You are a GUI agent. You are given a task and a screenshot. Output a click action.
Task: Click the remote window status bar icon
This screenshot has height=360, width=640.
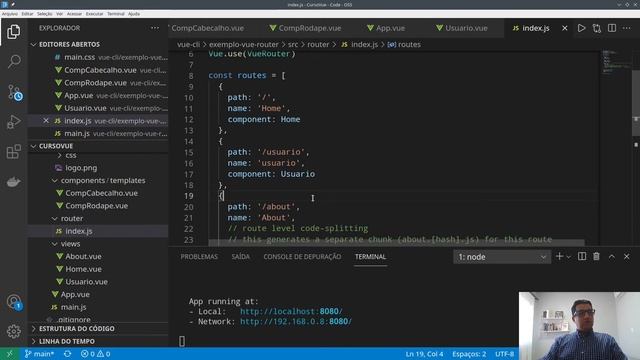(x=9, y=354)
